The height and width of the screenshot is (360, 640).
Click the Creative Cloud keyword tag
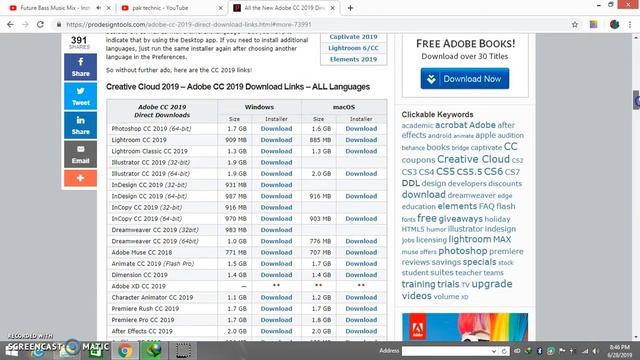pyautogui.click(x=473, y=159)
